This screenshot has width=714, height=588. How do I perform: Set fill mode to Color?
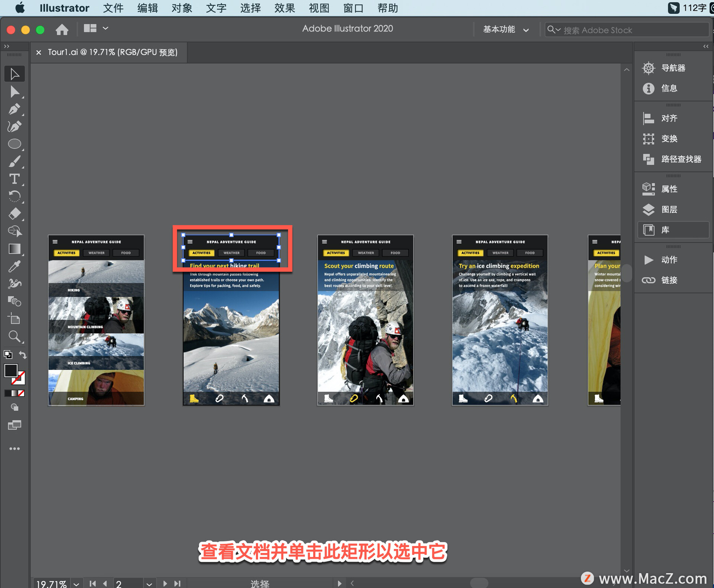(7, 393)
